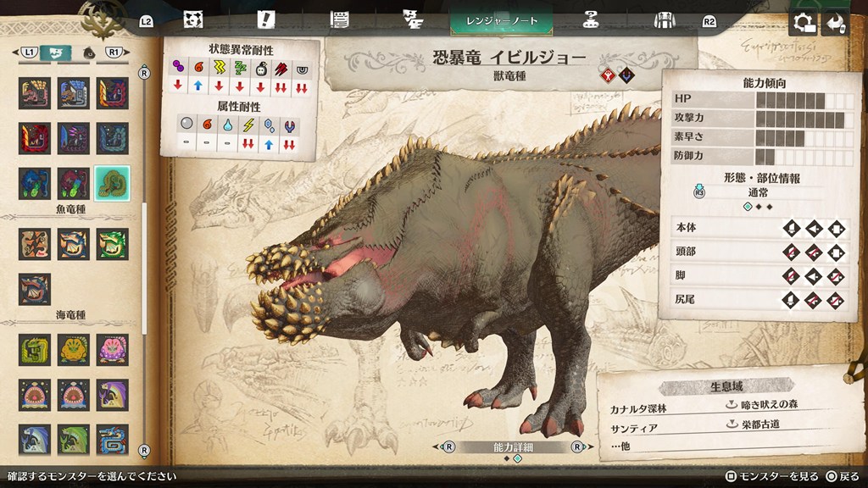The width and height of the screenshot is (868, 488).
Task: Click the gear settings icon at top right
Action: pyautogui.click(x=803, y=23)
